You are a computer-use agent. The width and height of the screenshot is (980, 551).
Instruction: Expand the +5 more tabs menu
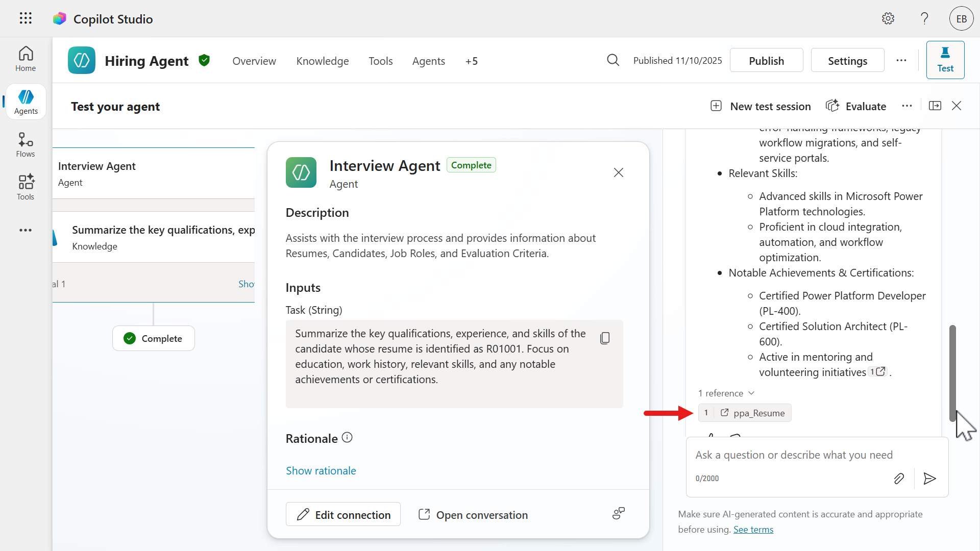coord(471,61)
